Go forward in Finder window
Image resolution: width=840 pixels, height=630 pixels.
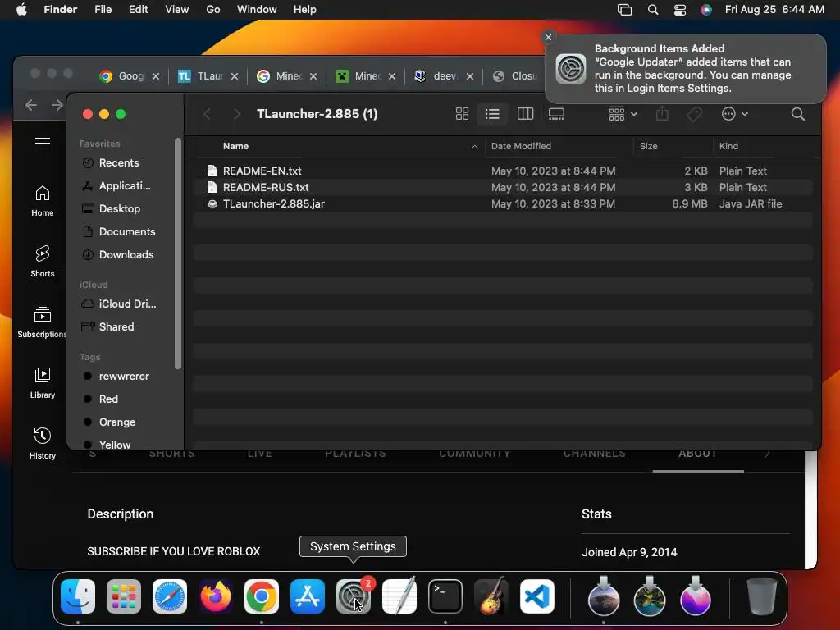coord(236,113)
